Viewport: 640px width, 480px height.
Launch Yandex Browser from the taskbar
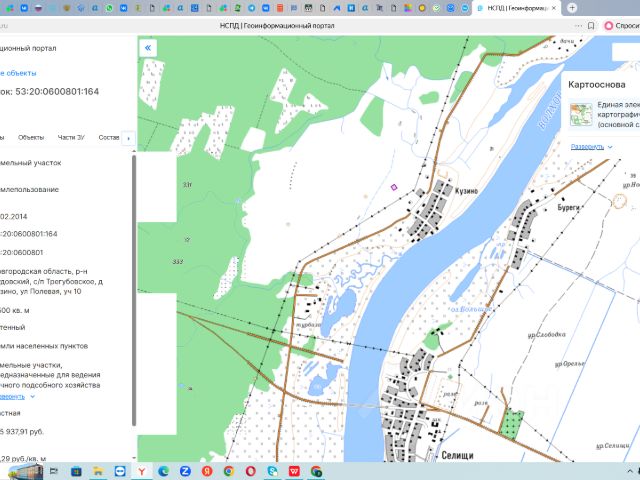point(143,471)
